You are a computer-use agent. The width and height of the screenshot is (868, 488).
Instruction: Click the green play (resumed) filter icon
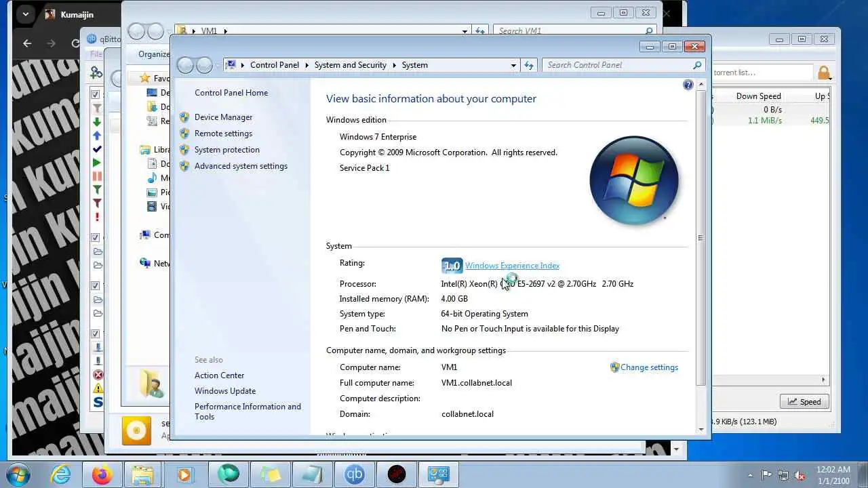click(97, 163)
